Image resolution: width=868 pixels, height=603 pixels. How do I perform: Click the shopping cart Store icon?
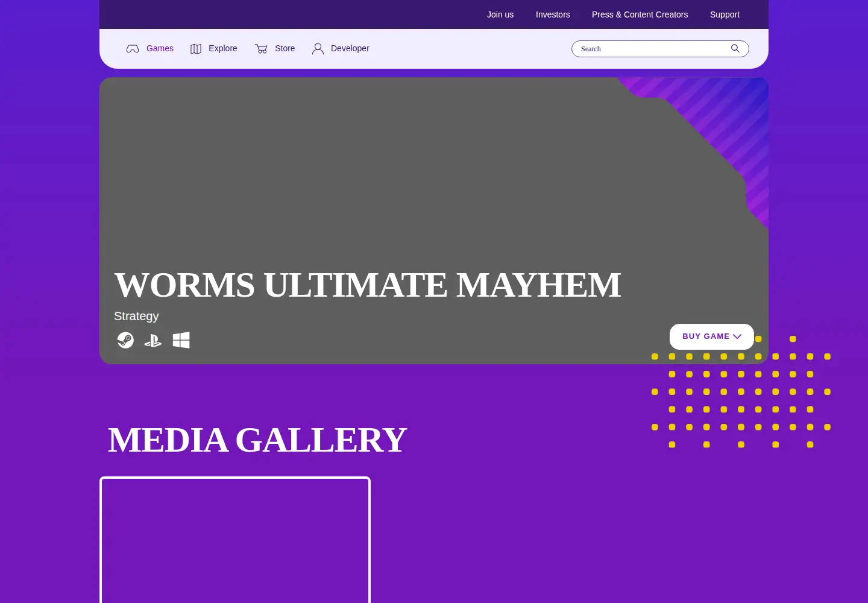point(261,49)
